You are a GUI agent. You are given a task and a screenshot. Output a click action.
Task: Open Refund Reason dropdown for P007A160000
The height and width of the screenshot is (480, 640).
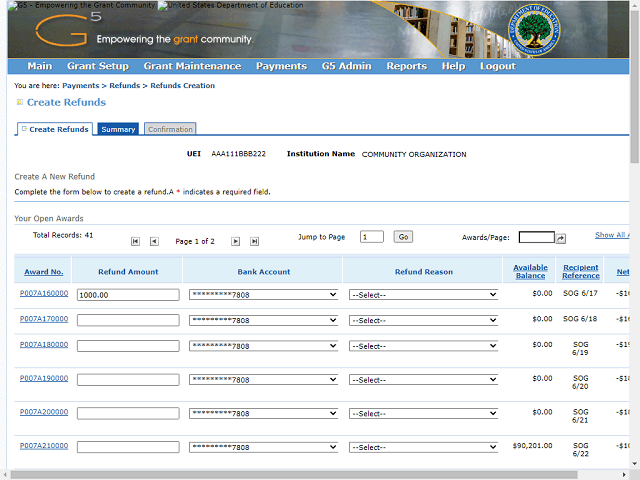point(423,295)
